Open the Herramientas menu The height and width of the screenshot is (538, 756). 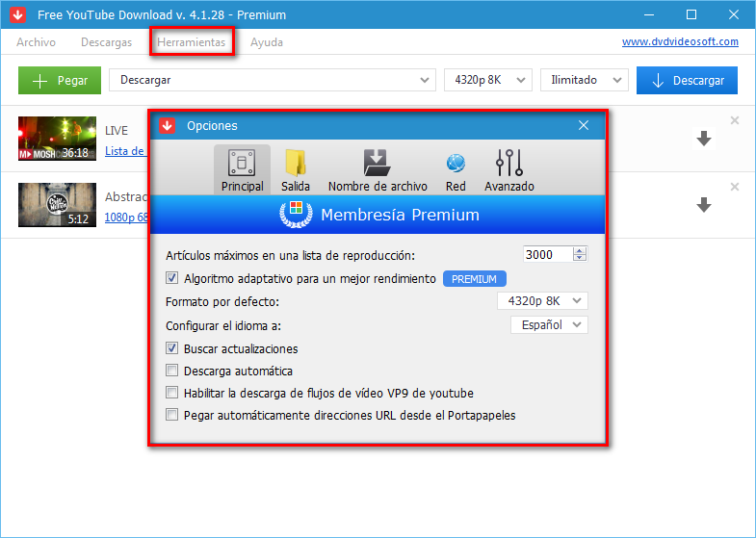[x=192, y=42]
